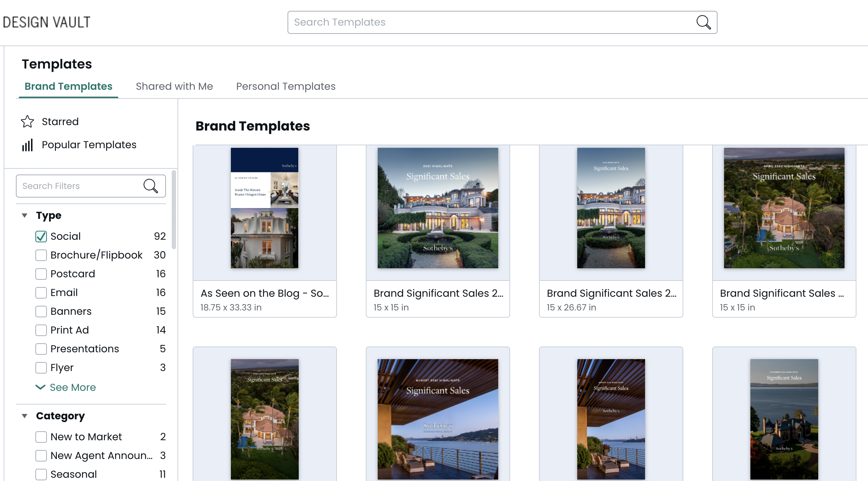Show Popular Templates
The height and width of the screenshot is (481, 868).
[89, 145]
